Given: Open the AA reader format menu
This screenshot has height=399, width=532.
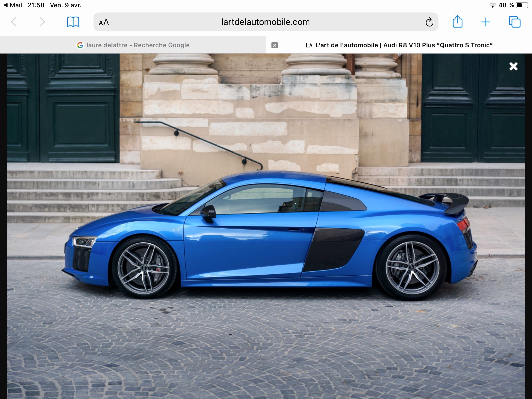Looking at the screenshot, I should 104,22.
